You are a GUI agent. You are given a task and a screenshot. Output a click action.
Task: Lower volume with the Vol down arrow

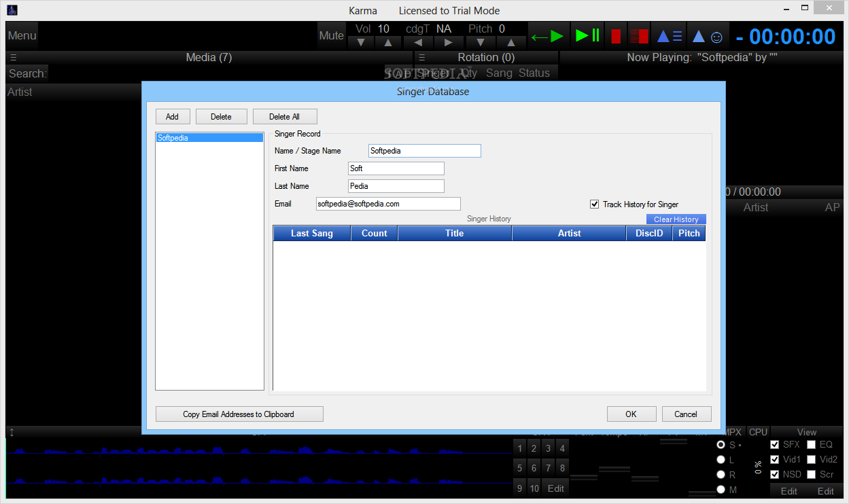pyautogui.click(x=361, y=42)
